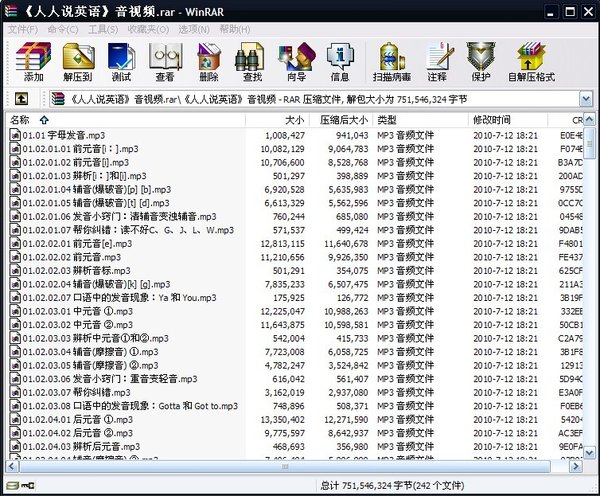Click the horizontal scrollbar thumb
Image resolution: width=600 pixels, height=496 pixels.
coord(285,467)
